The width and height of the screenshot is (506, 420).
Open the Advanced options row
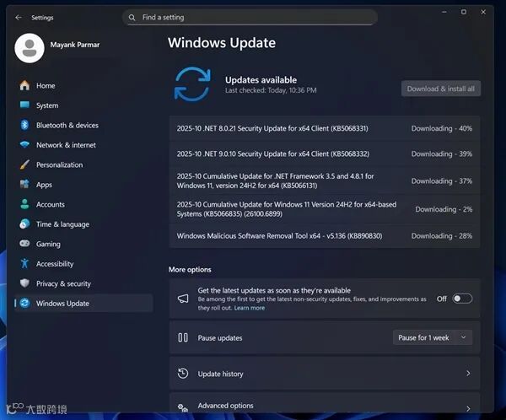[x=325, y=403]
